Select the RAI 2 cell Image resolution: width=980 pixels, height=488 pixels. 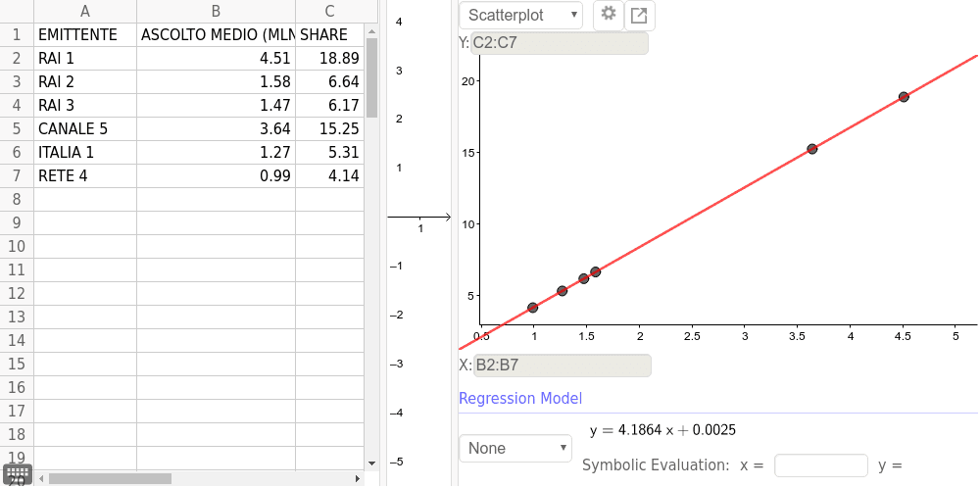85,82
